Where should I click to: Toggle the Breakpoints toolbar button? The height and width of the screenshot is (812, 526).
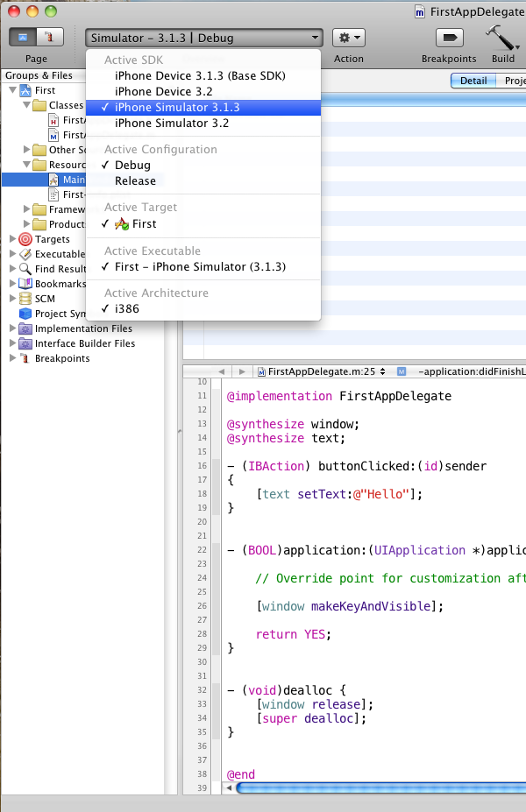point(450,38)
